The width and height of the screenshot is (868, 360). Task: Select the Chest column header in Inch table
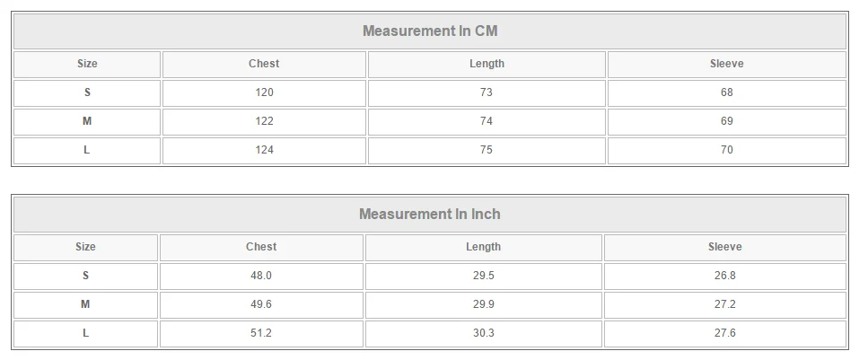click(261, 248)
